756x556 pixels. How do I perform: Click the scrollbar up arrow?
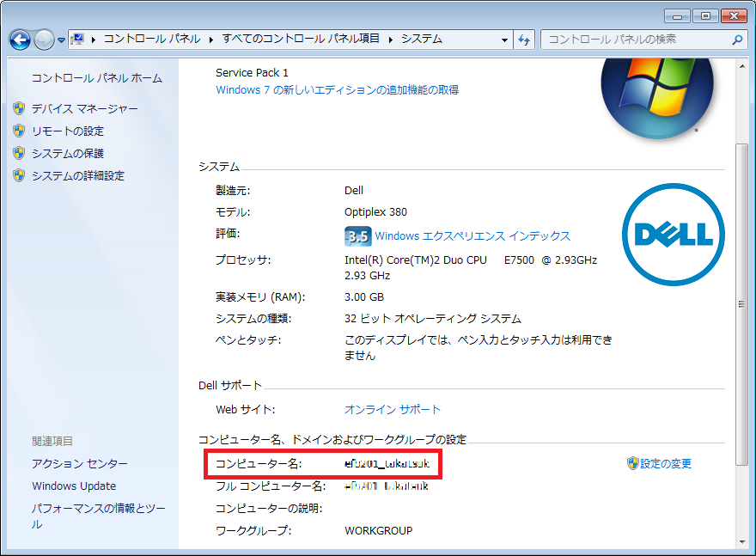(742, 66)
